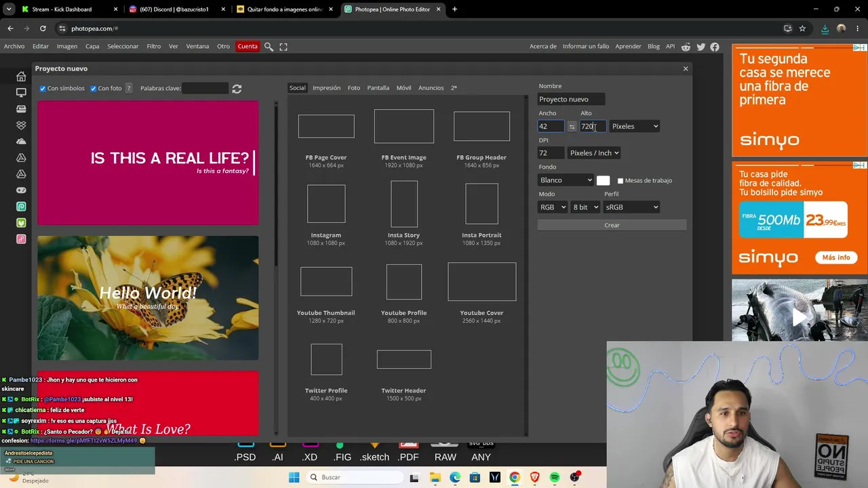868x488 pixels.
Task: Switch to the Pantalla tab
Action: tap(378, 88)
